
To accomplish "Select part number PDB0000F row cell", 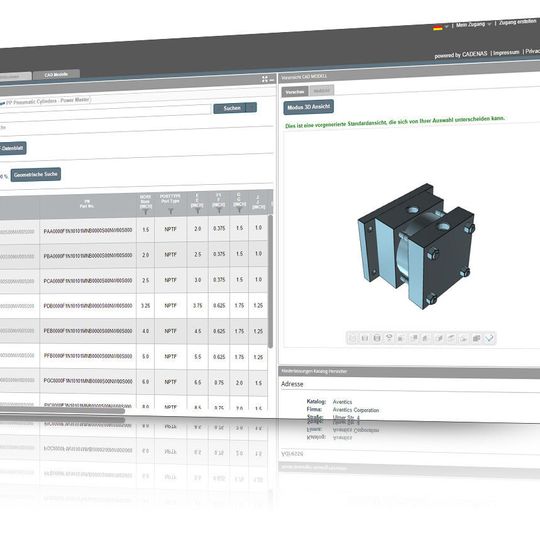I will point(88,306).
